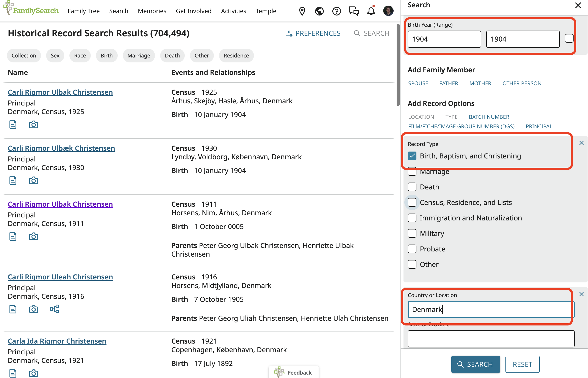Click the location pin icon in header
Screen dimensions: 588x378
[x=302, y=11]
